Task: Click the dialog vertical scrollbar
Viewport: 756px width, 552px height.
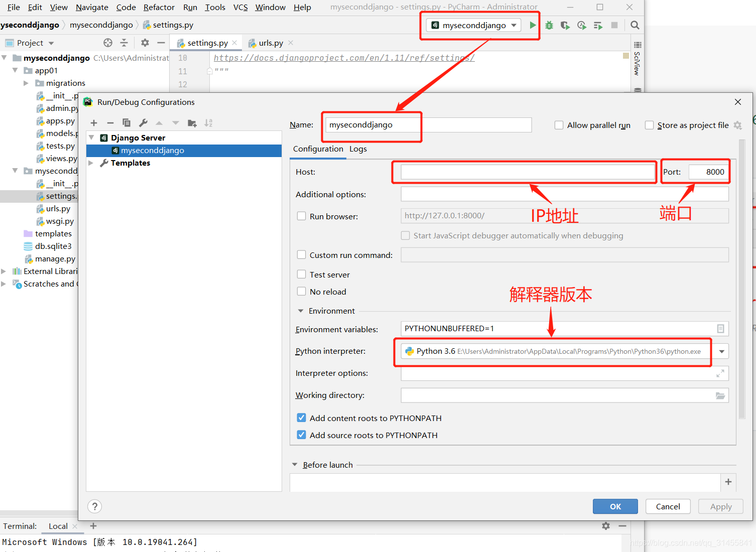Action: click(742, 279)
